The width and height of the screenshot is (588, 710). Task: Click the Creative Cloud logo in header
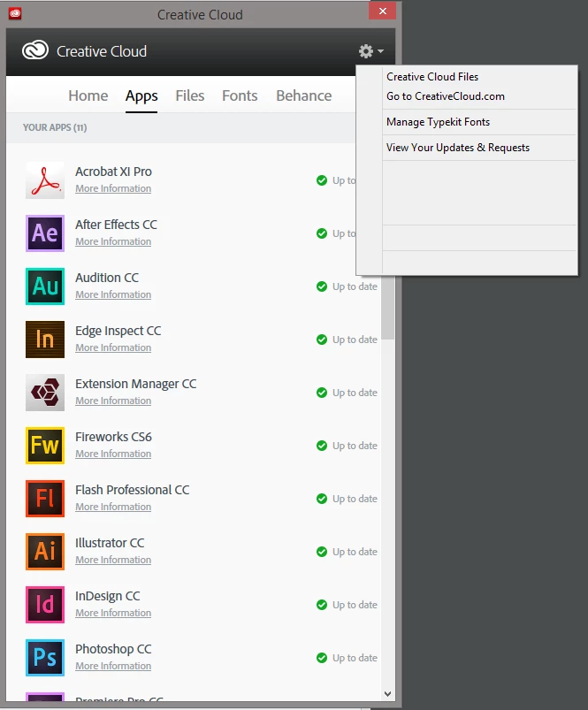35,50
